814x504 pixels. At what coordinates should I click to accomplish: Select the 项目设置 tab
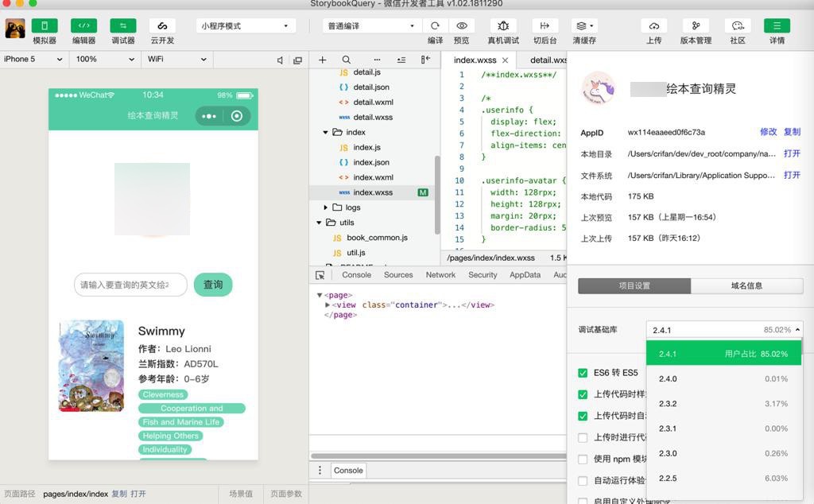click(x=634, y=286)
